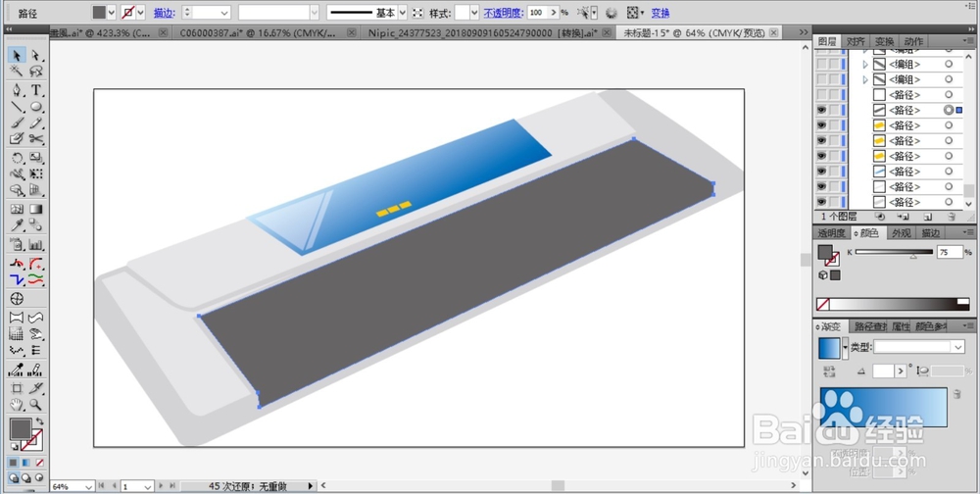Click the 不透明度 link in control bar
The height and width of the screenshot is (494, 980).
503,13
